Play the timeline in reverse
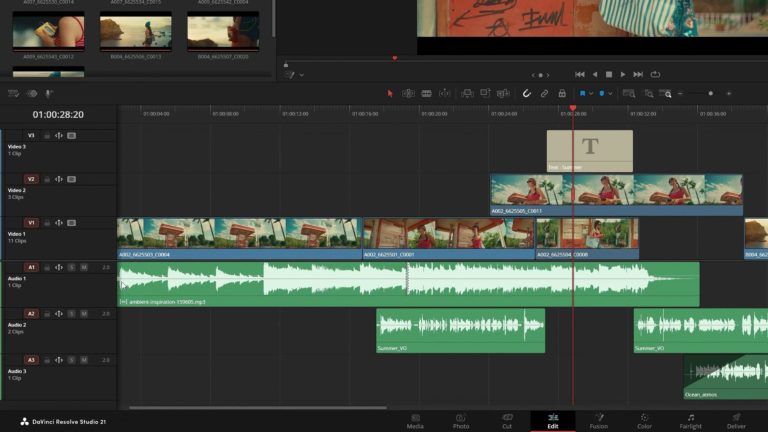This screenshot has height=432, width=768. 595,74
